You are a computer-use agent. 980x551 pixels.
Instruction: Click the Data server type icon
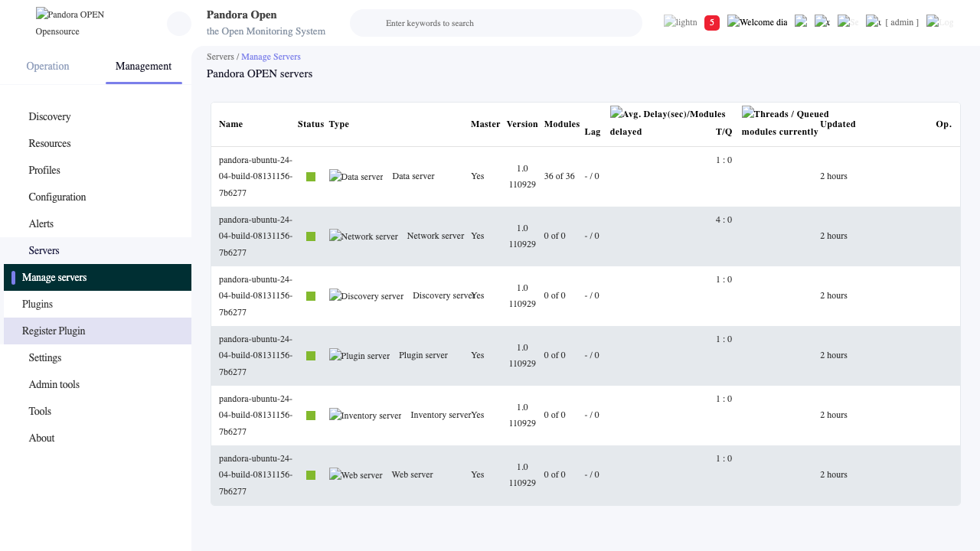tap(356, 177)
